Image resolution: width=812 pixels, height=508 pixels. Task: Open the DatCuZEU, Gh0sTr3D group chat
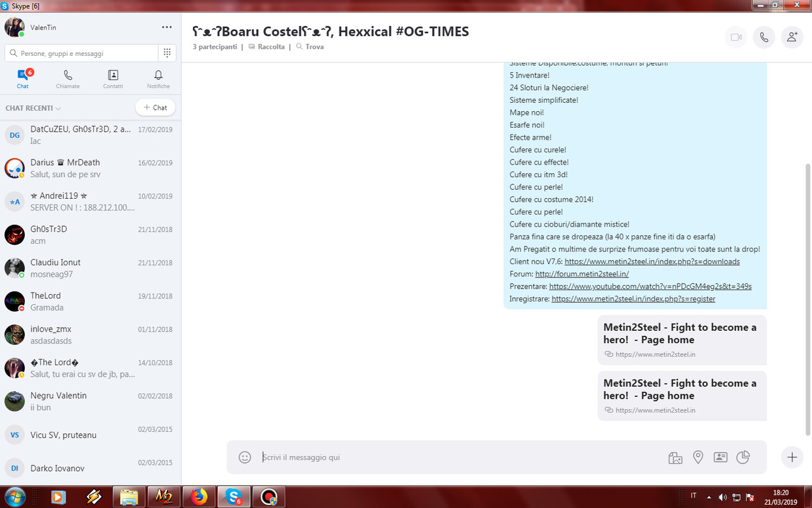(90, 135)
